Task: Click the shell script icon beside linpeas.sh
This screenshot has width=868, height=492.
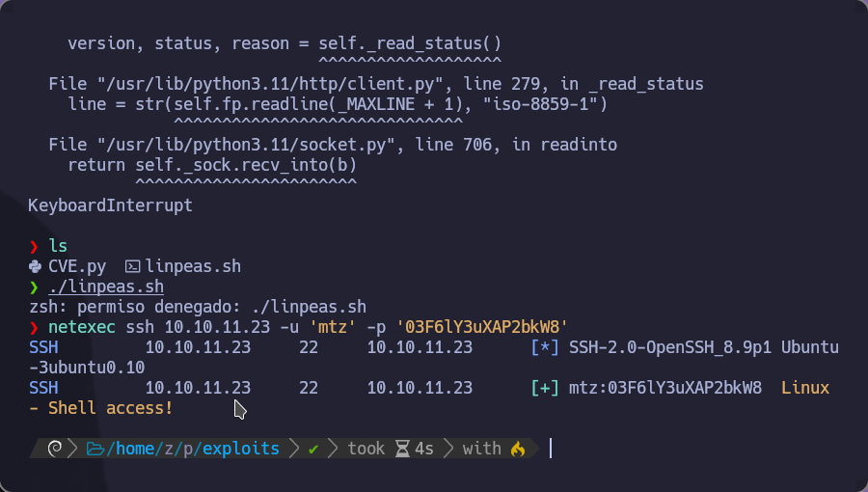Action: tap(134, 266)
